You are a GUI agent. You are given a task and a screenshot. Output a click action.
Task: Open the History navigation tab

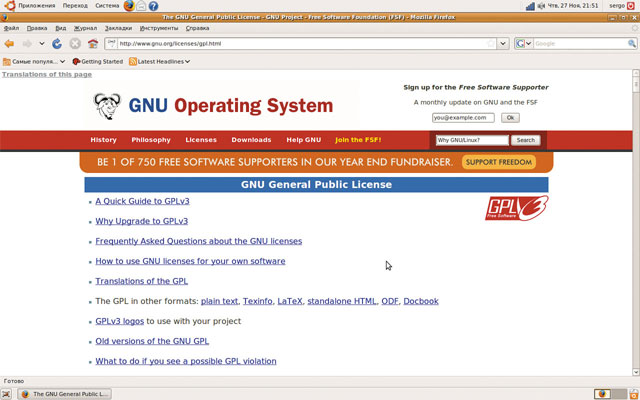tap(103, 140)
